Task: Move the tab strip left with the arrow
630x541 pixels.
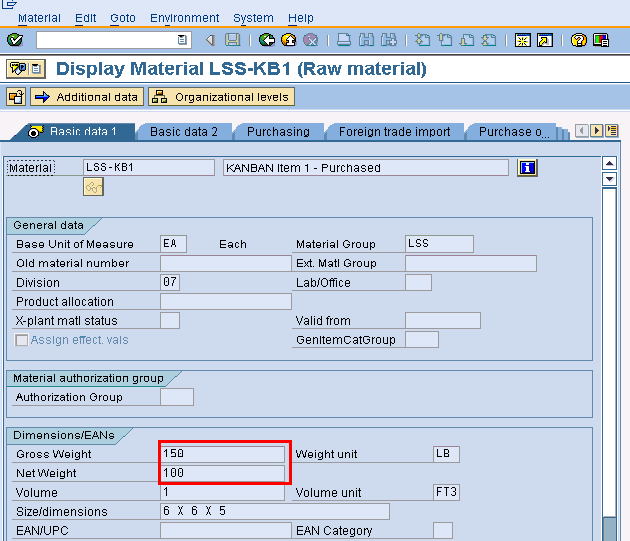Action: coord(581,131)
